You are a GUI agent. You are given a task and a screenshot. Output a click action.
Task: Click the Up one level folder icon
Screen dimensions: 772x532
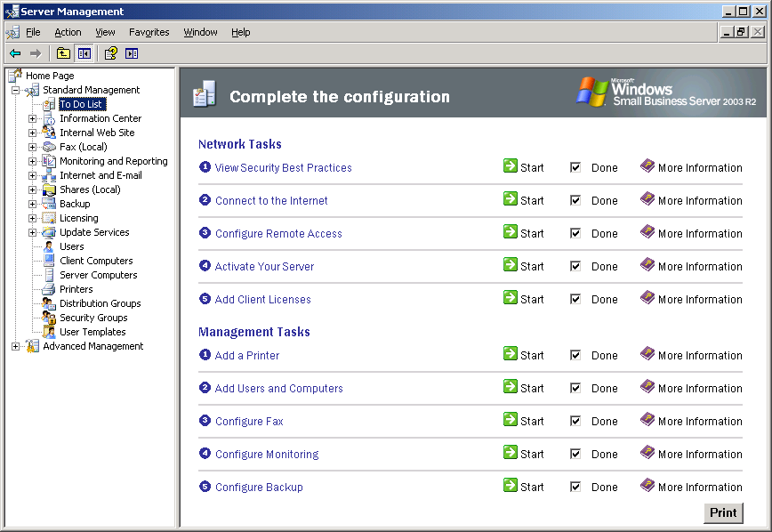(x=63, y=53)
